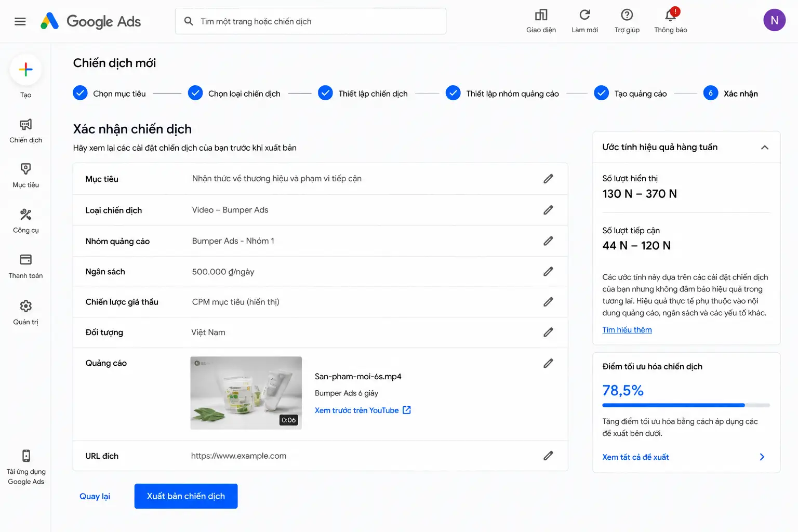The width and height of the screenshot is (798, 532).
Task: Go to step Chọn mục tiêu
Action: coord(110,94)
